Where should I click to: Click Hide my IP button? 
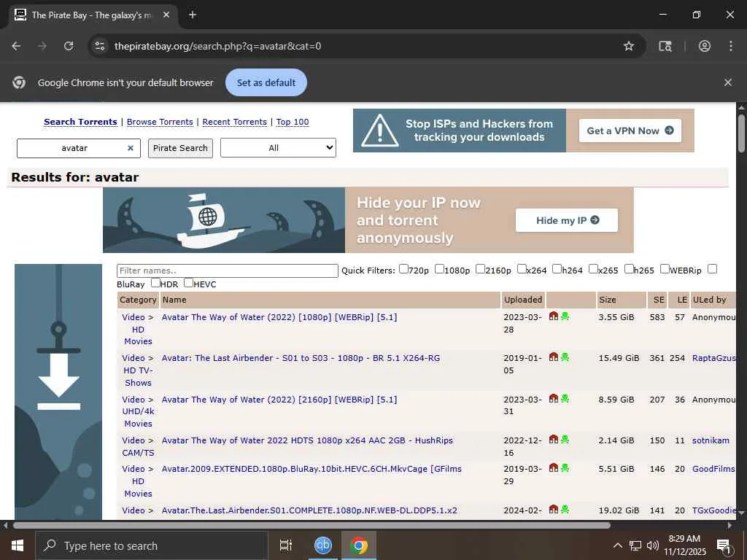(567, 220)
